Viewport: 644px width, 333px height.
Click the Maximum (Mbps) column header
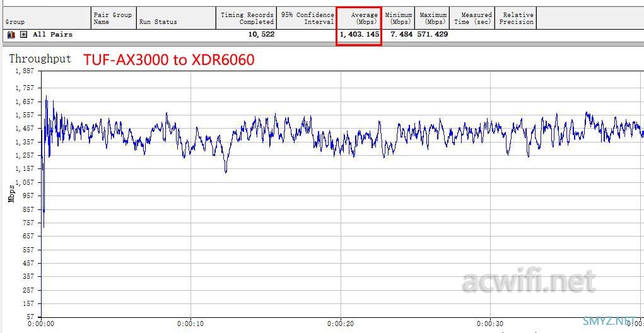click(433, 18)
